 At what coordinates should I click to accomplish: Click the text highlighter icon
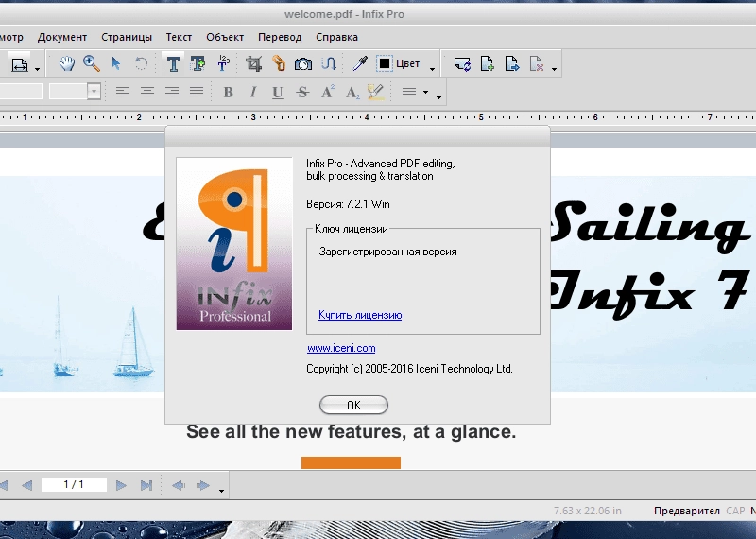pyautogui.click(x=375, y=92)
